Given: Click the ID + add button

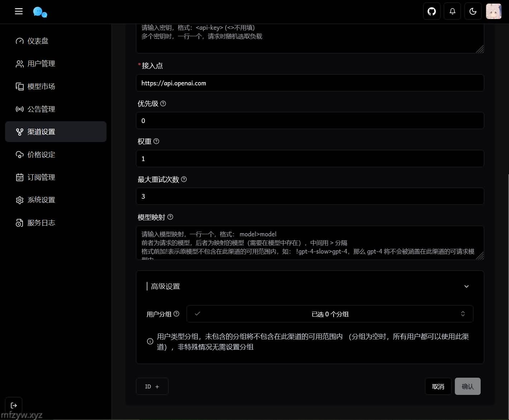Looking at the screenshot, I should pyautogui.click(x=152, y=386).
